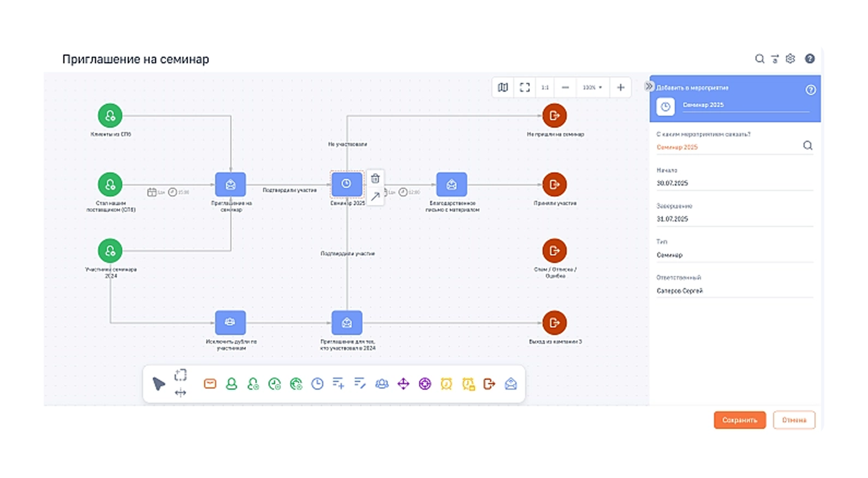Image resolution: width=868 pixels, height=478 pixels.
Task: Open the event type field showing Семинар
Action: tap(735, 255)
